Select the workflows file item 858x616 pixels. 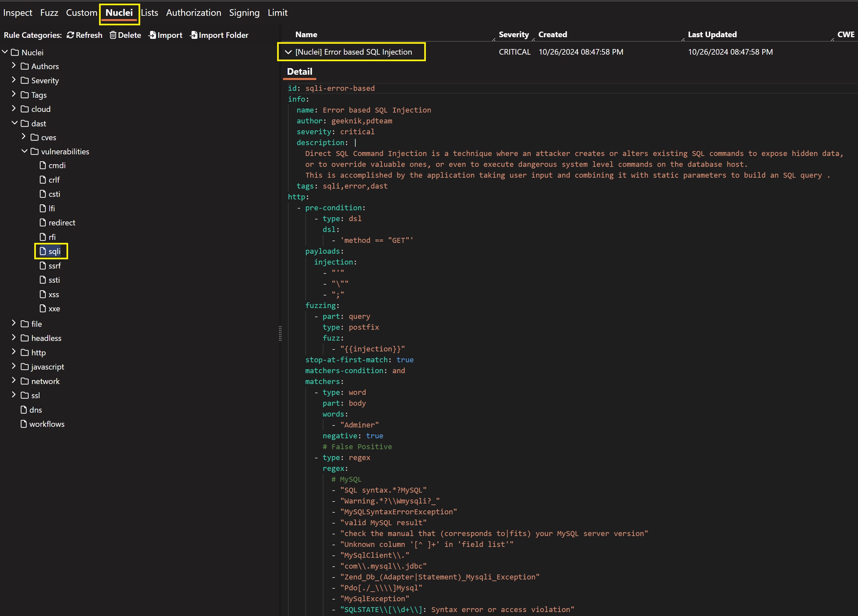(x=46, y=424)
